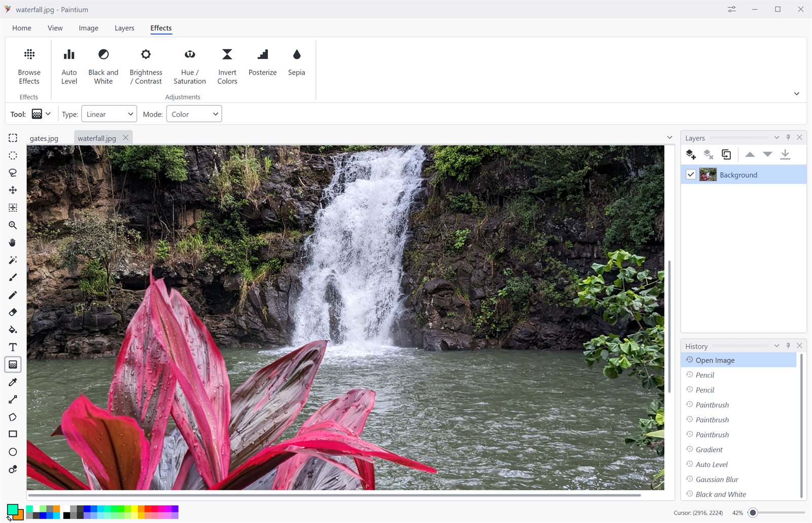
Task: Click the Duplicate Layer icon
Action: pyautogui.click(x=726, y=154)
